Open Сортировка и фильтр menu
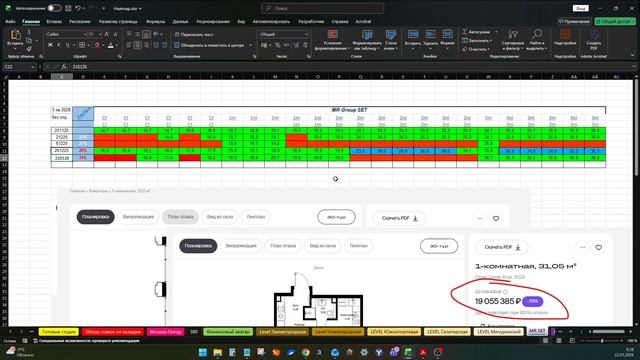Viewport: 640px width, 360px height. pos(513,40)
